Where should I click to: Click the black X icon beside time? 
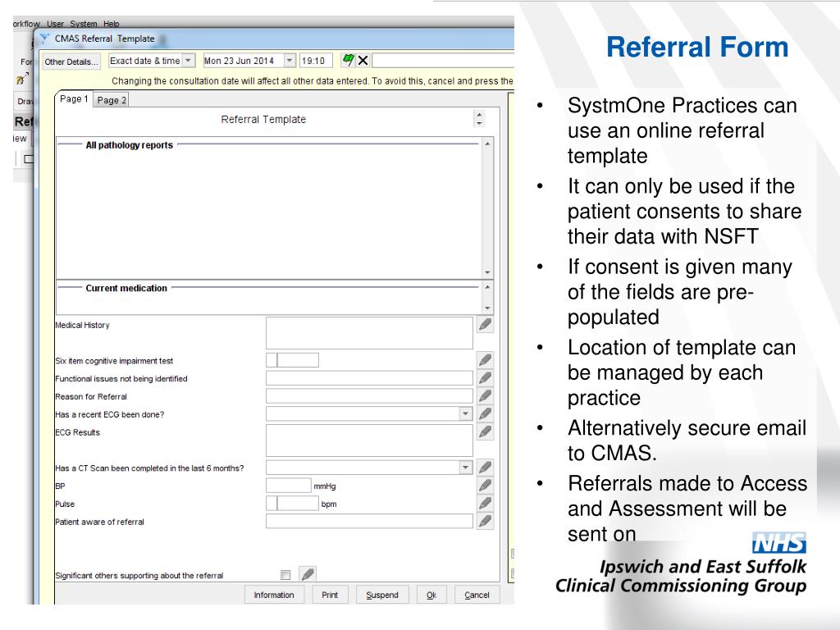(x=363, y=61)
